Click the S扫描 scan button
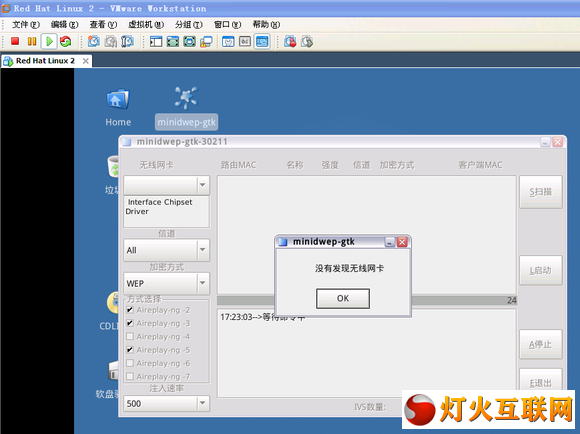The width and height of the screenshot is (580, 434). click(x=541, y=192)
